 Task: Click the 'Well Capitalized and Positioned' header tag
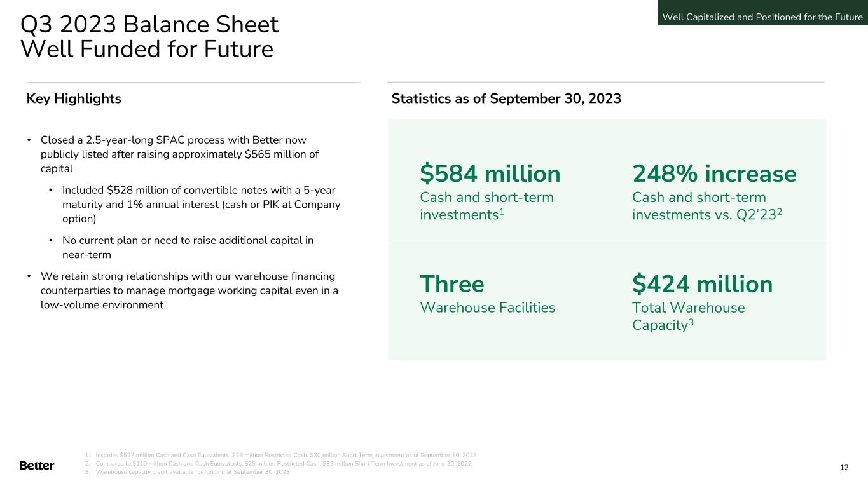762,17
